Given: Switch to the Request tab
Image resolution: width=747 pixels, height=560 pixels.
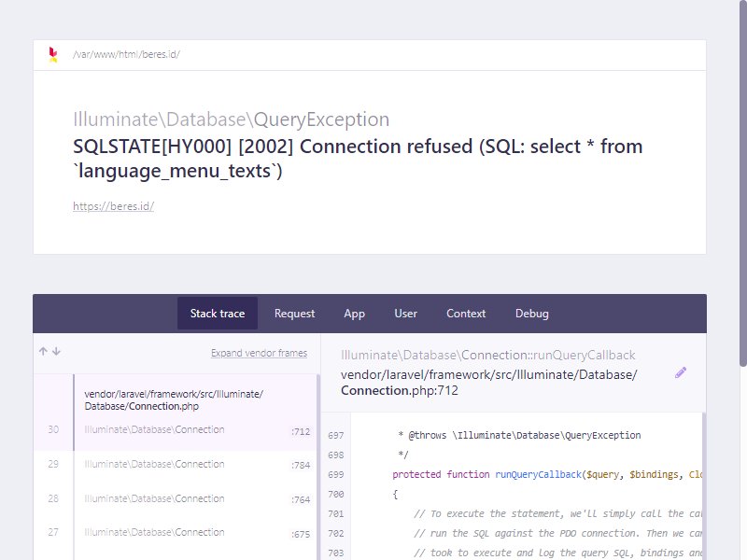Looking at the screenshot, I should tap(294, 314).
